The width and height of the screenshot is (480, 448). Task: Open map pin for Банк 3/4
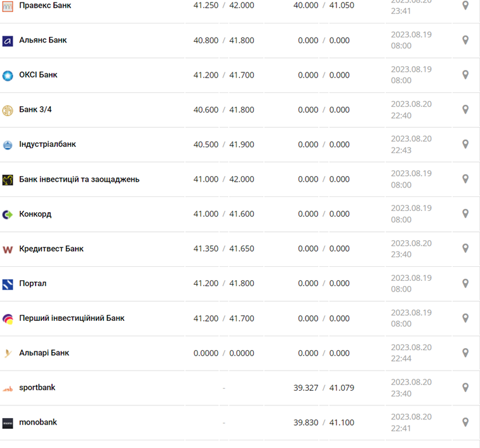coord(465,109)
